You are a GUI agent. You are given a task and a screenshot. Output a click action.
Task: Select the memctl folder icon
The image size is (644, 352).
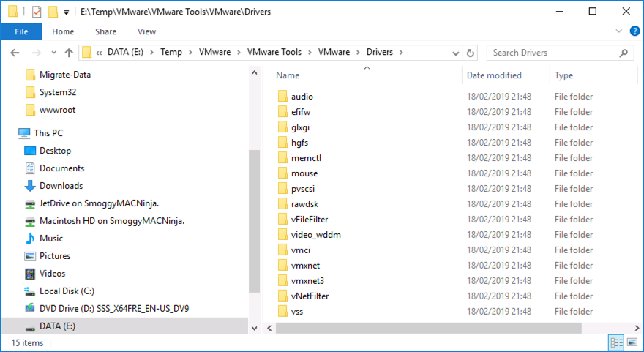coord(282,158)
